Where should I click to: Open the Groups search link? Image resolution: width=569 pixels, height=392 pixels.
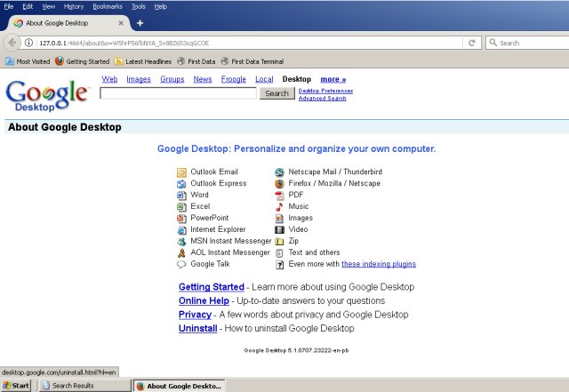[x=172, y=79]
